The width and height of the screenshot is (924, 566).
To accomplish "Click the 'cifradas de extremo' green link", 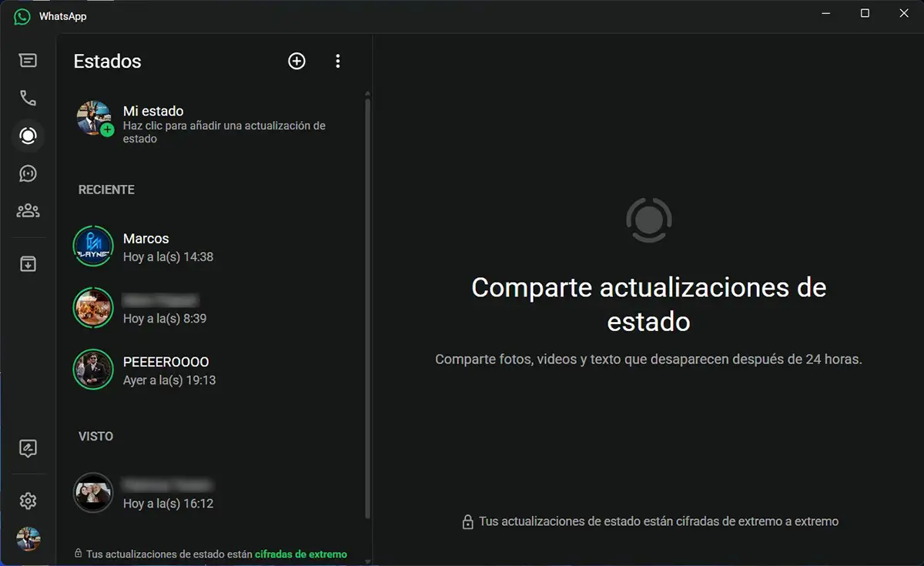I will (300, 554).
